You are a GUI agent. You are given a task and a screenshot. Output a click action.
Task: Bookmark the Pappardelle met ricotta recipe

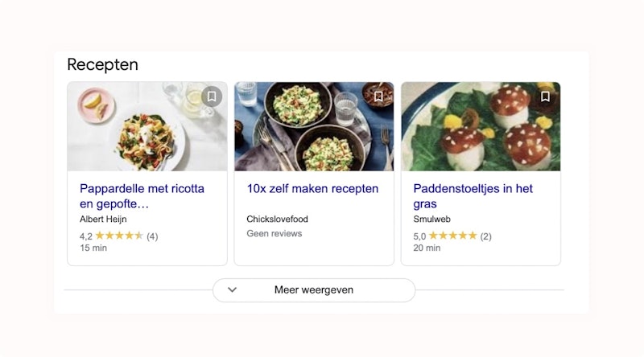coord(211,96)
